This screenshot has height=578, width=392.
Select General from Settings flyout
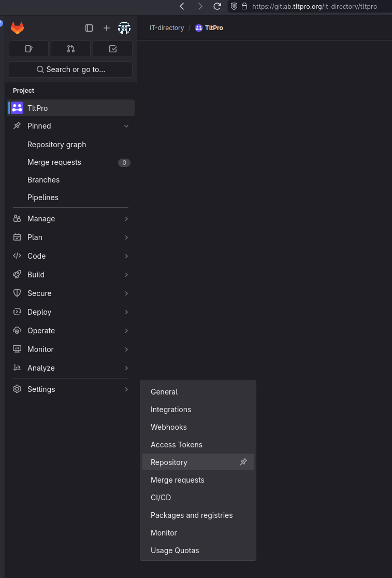point(164,392)
